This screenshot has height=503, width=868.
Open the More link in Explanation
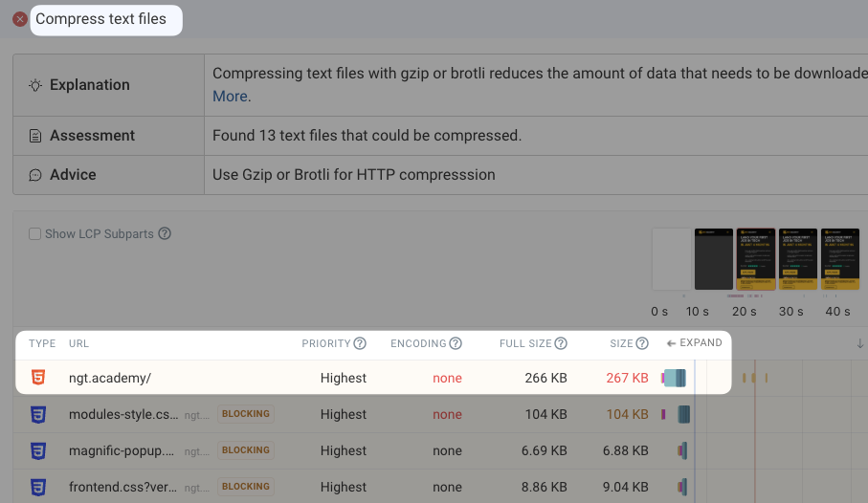(230, 97)
